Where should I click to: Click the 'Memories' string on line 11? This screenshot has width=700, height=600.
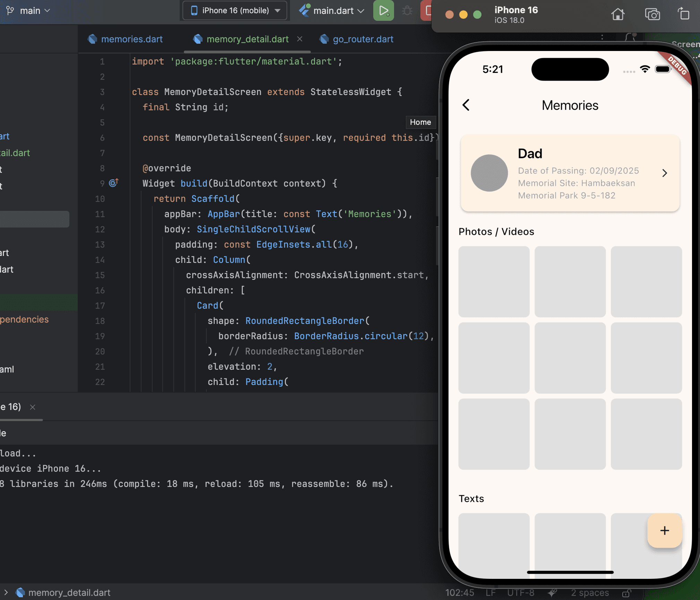370,214
